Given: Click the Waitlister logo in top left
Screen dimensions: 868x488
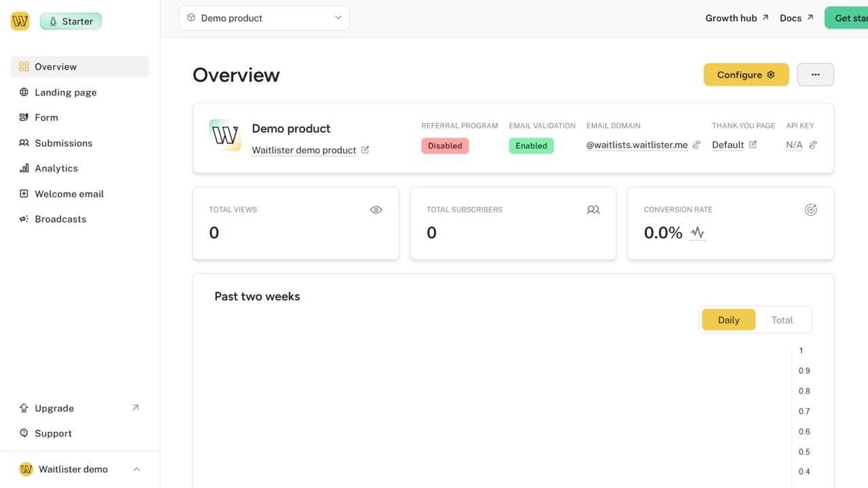Looking at the screenshot, I should (x=20, y=20).
